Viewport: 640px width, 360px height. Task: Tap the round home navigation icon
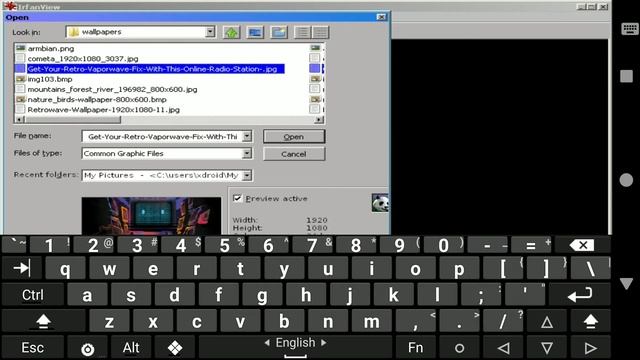coord(626,180)
